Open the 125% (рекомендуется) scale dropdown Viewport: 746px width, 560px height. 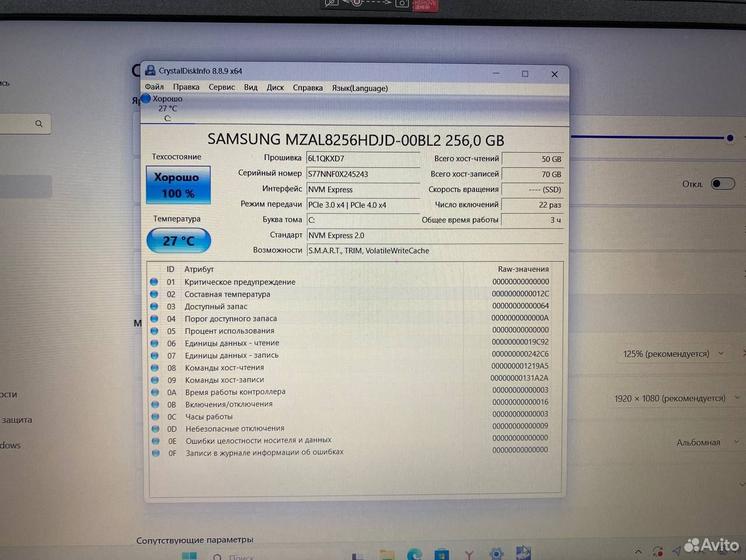point(674,354)
